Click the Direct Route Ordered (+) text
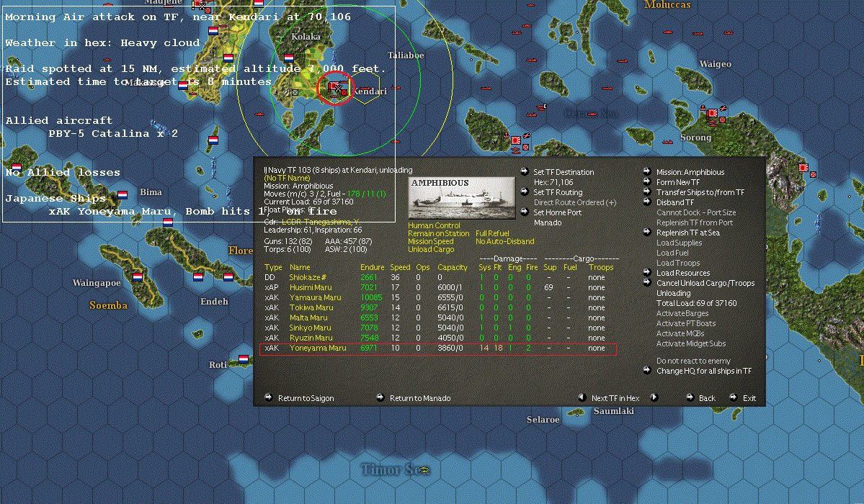The height and width of the screenshot is (504, 864). tap(575, 202)
